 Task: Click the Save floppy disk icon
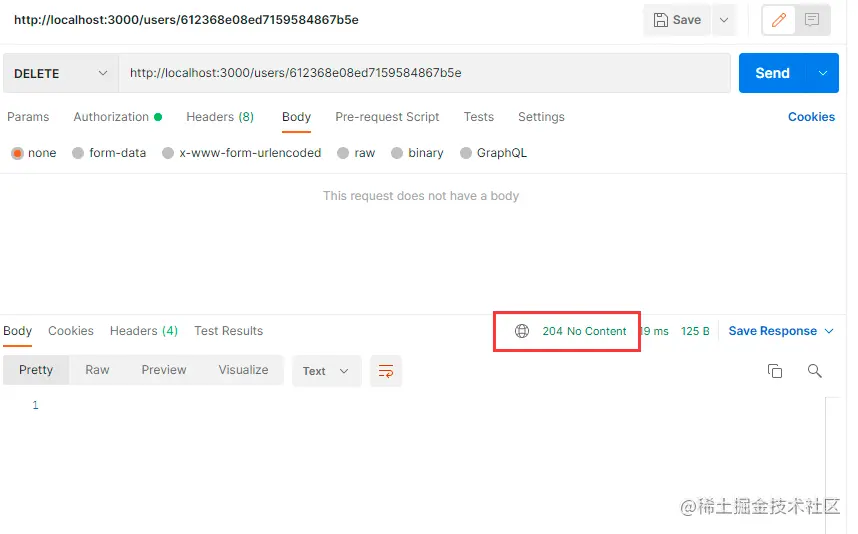coord(661,20)
